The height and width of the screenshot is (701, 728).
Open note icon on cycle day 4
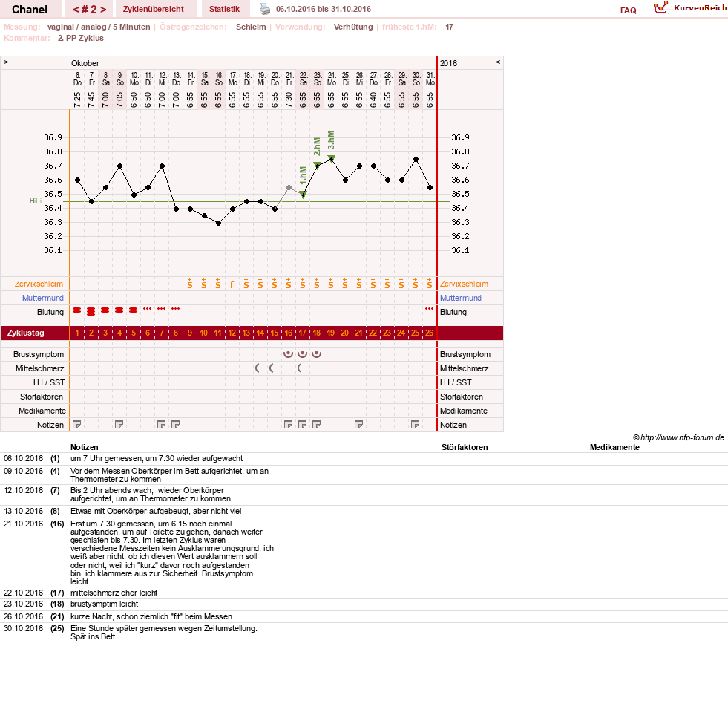point(119,425)
